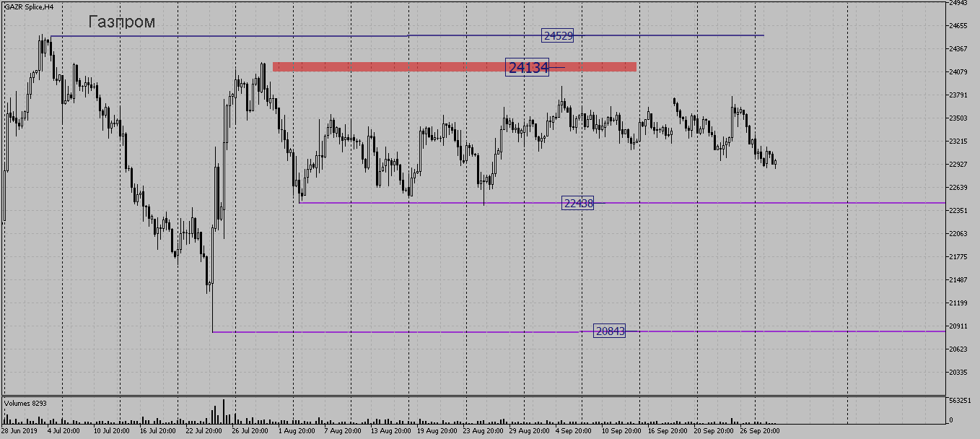Screen dimensions: 980x439
Task: Select the 24134 price label box
Action: 528,67
